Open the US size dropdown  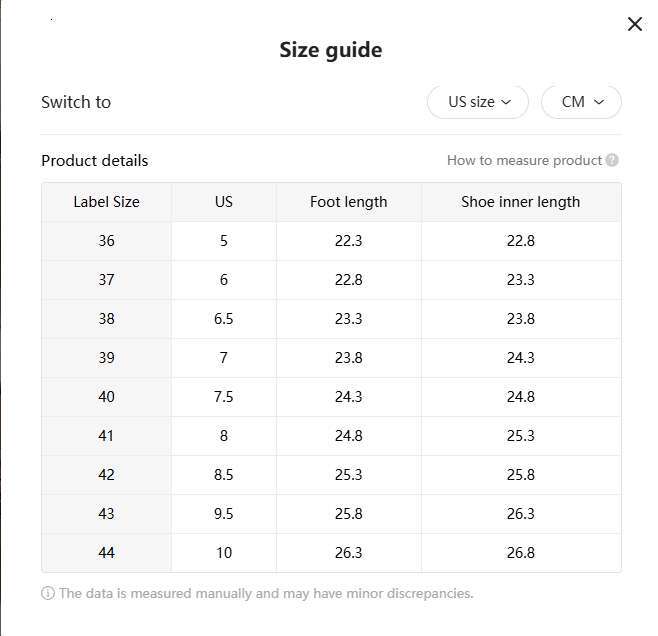(478, 102)
